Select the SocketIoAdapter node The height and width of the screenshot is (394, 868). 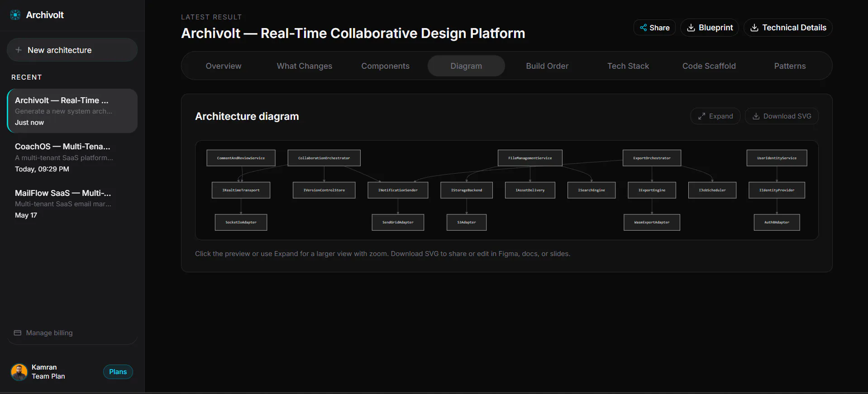[x=241, y=222]
